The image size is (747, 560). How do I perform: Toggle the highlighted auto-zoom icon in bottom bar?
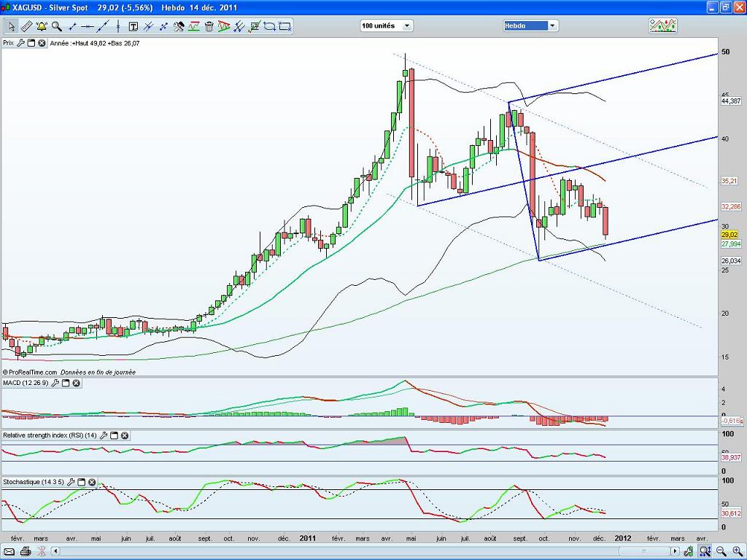[x=705, y=551]
